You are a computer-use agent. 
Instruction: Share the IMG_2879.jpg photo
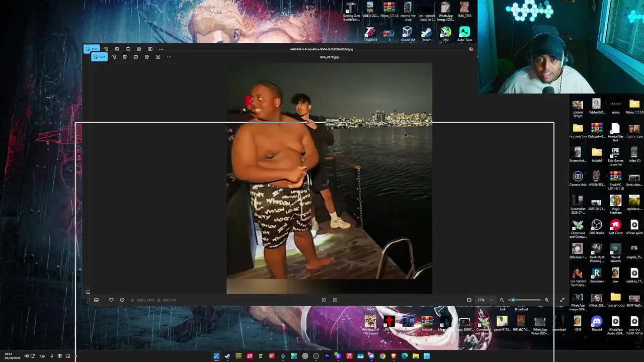(147, 57)
